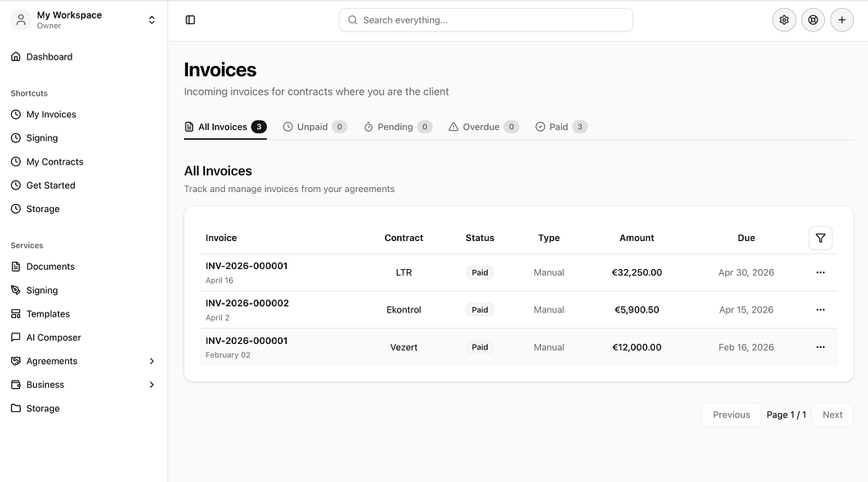Click the Feb 16, 2026 due date
Viewport: 868px width, 482px height.
pyautogui.click(x=746, y=347)
